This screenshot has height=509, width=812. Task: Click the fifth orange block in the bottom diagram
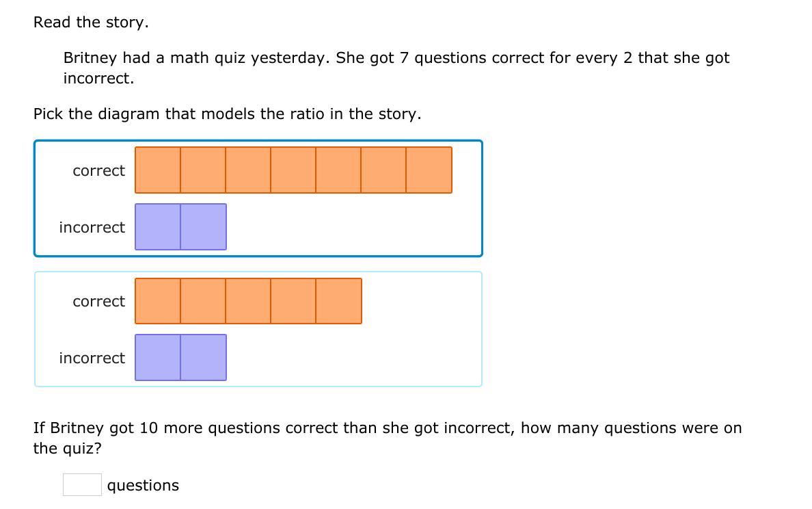tap(338, 301)
